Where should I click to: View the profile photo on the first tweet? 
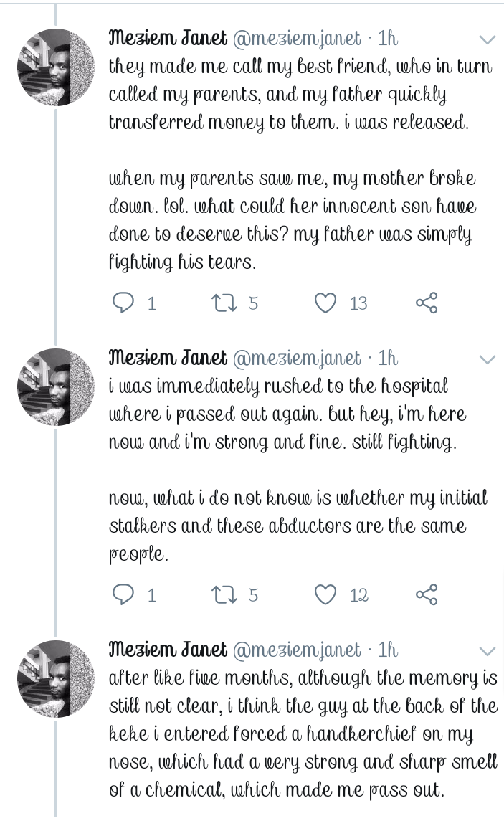click(x=56, y=67)
